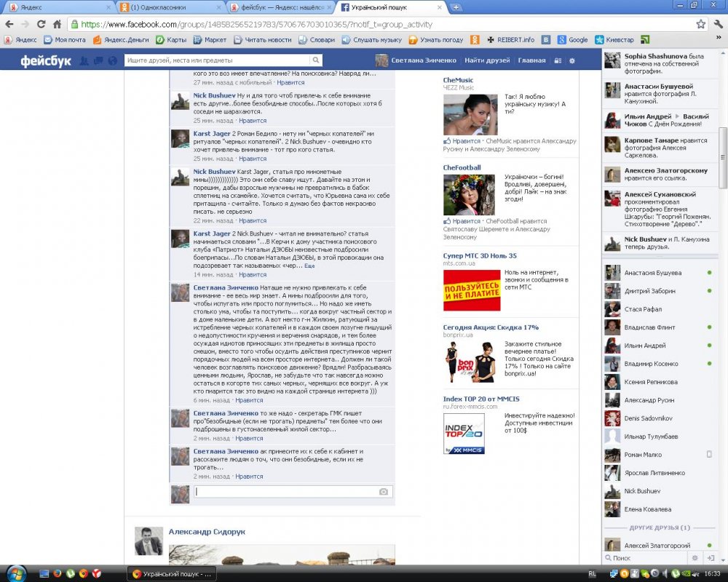Open chat with Denis Sadovnikov

pyautogui.click(x=658, y=418)
